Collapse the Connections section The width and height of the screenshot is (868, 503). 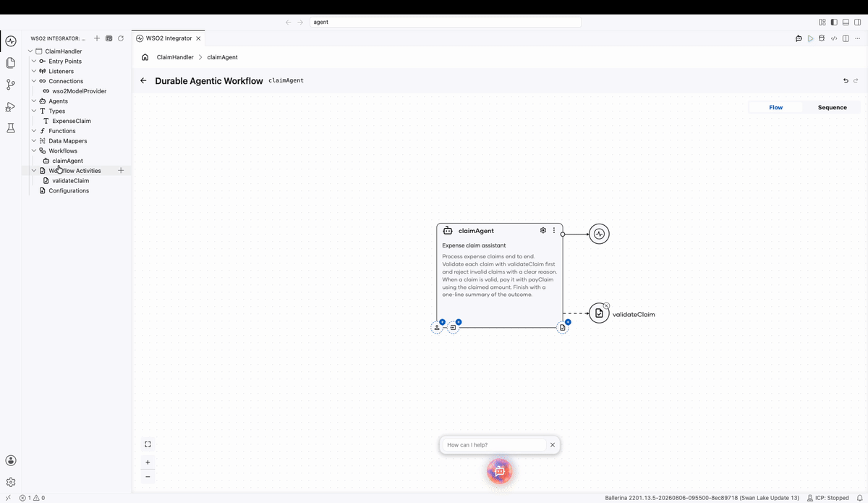pos(33,81)
